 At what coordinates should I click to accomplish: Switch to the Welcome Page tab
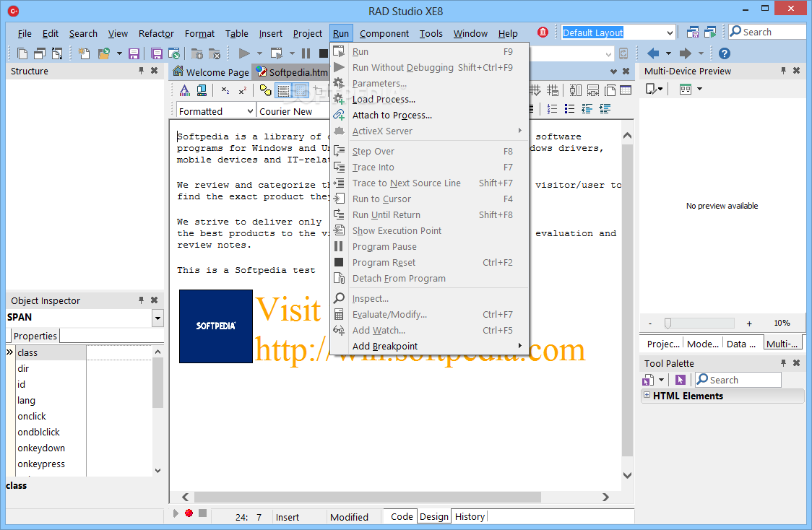click(x=211, y=72)
